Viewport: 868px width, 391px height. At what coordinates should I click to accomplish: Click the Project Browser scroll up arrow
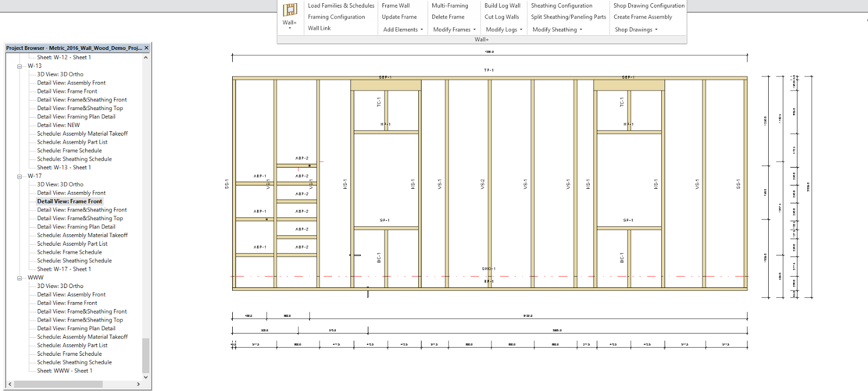[145, 57]
